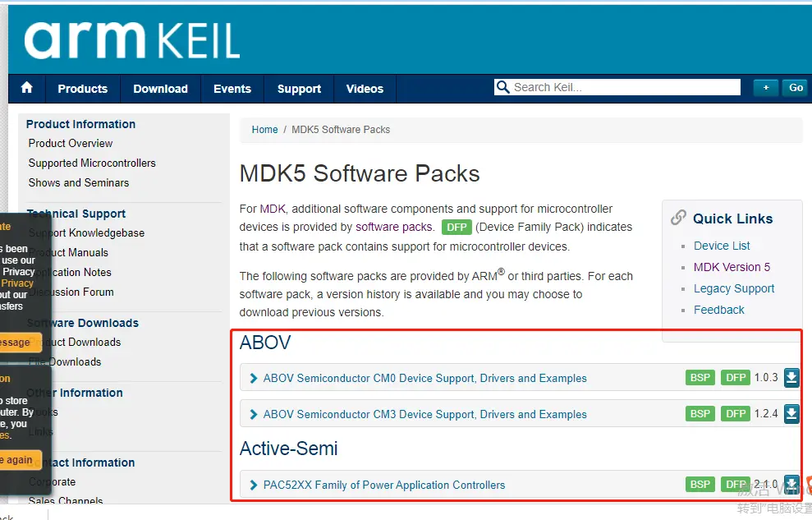Open the Download menu
Screen dimensions: 812x520
(161, 89)
